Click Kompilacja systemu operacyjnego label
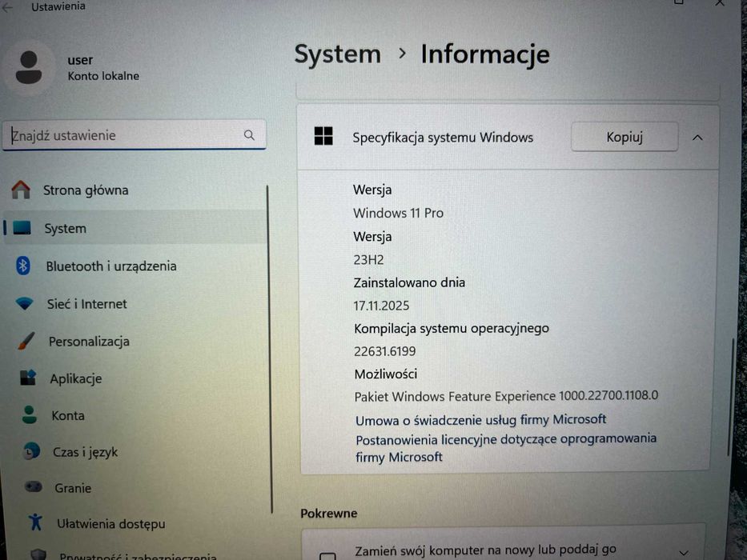The image size is (747, 560). click(x=451, y=328)
